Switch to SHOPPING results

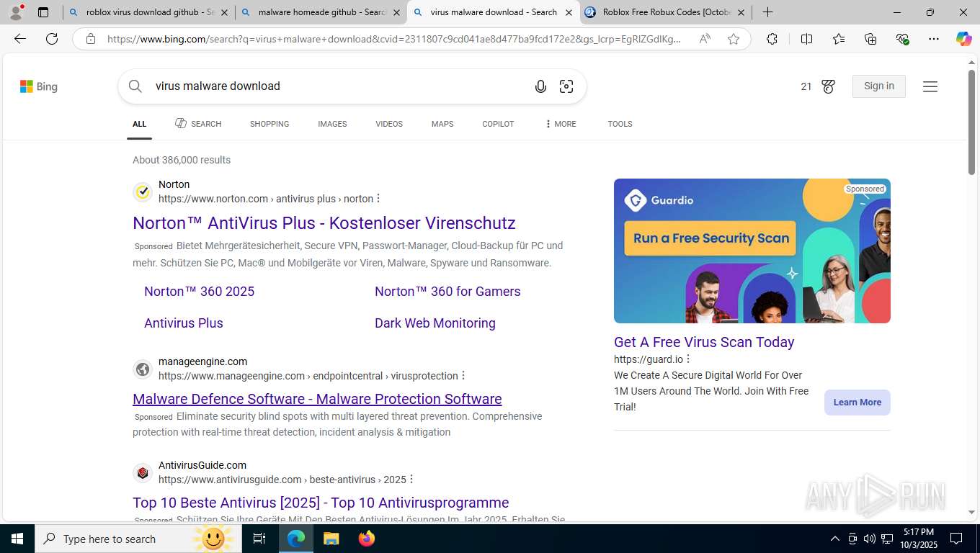(x=269, y=124)
